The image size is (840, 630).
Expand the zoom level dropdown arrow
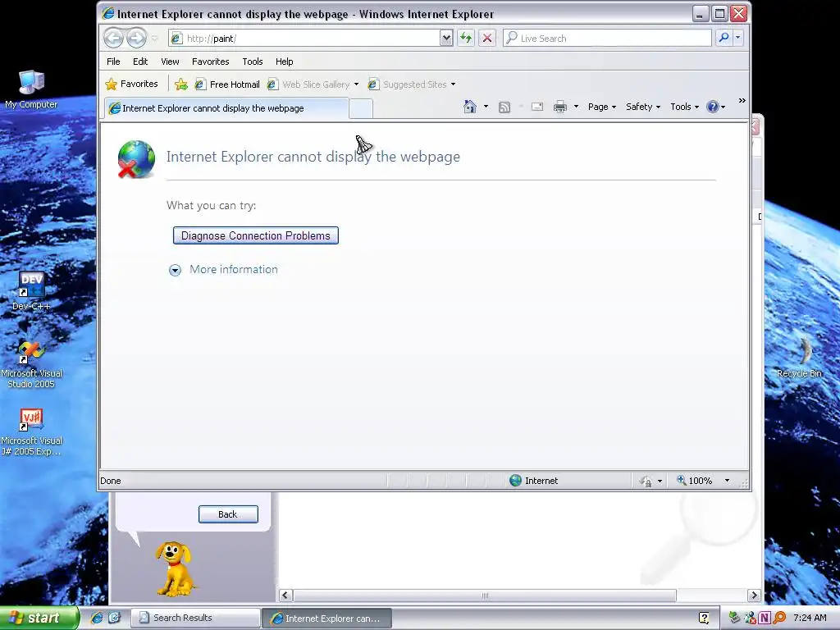pyautogui.click(x=727, y=481)
